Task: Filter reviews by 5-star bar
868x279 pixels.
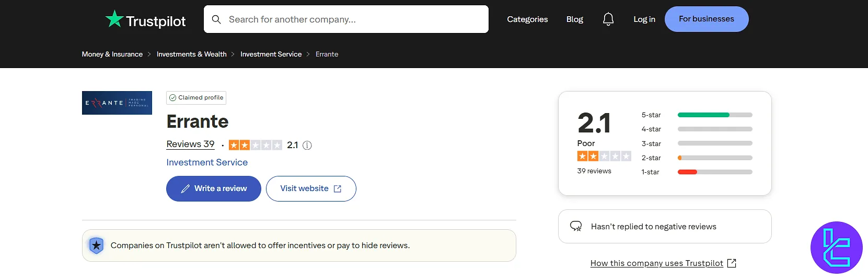Action: click(x=714, y=115)
